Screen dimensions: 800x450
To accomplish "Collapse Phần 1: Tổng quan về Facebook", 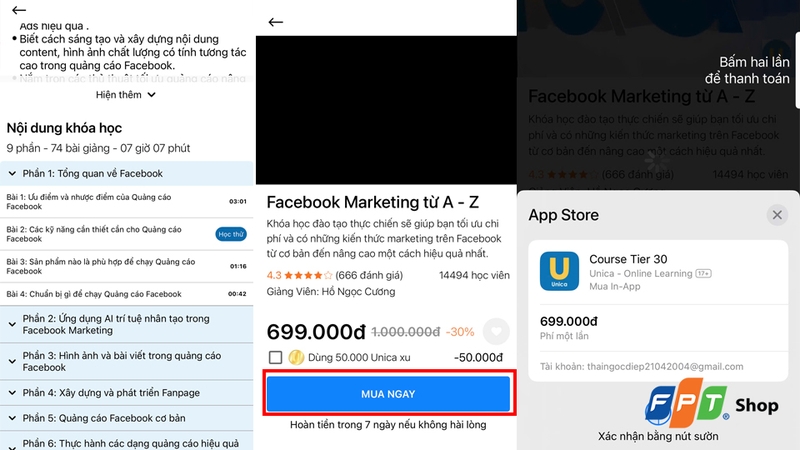I will coord(127,173).
